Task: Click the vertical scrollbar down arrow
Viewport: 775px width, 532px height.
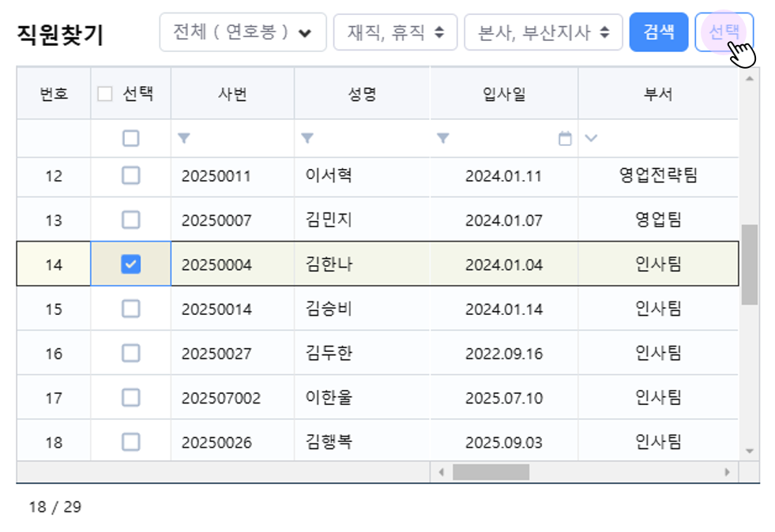Action: 749,451
